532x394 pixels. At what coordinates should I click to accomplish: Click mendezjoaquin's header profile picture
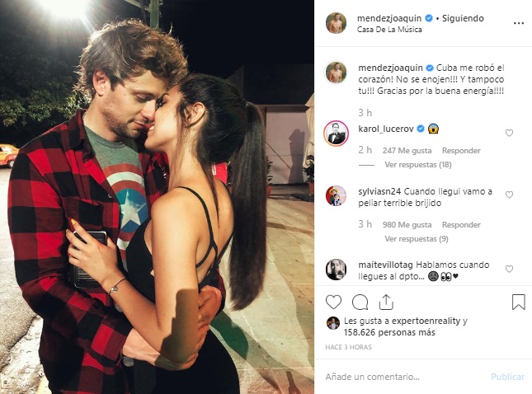click(336, 23)
